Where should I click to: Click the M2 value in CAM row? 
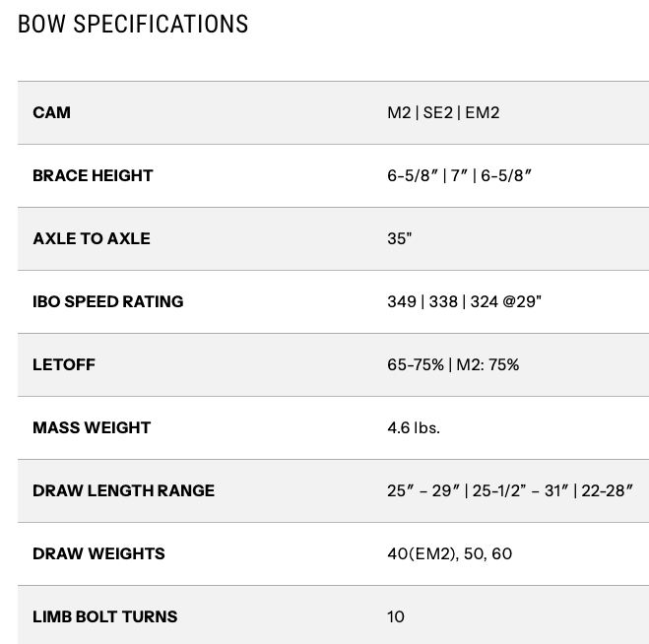399,112
